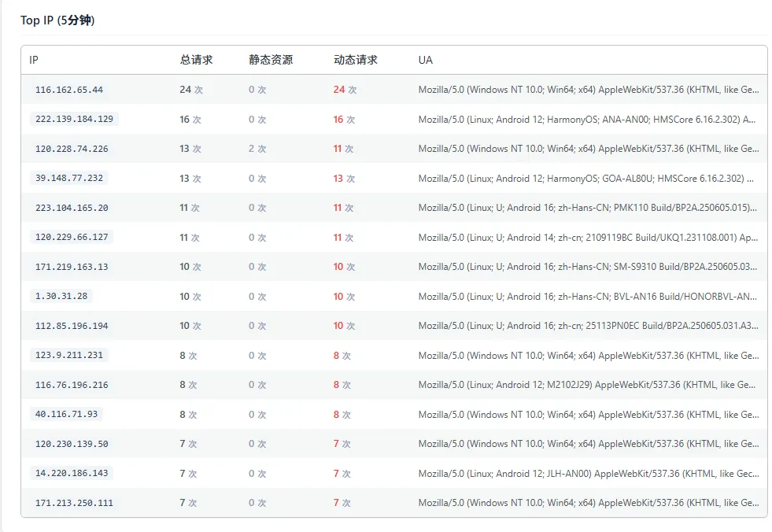Click total requests 24 次 for 116.162.65.44
The height and width of the screenshot is (532, 772).
click(191, 90)
